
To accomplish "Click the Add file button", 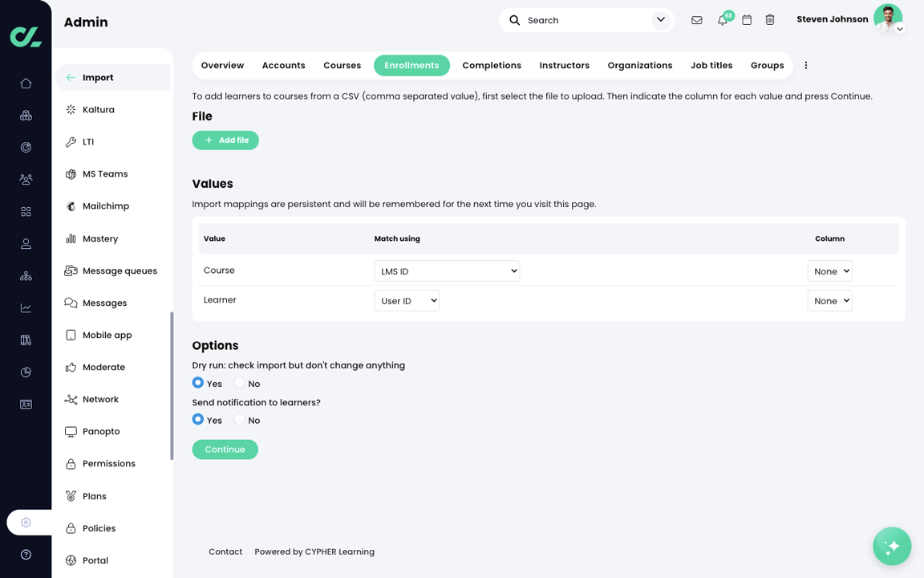I will coord(225,140).
